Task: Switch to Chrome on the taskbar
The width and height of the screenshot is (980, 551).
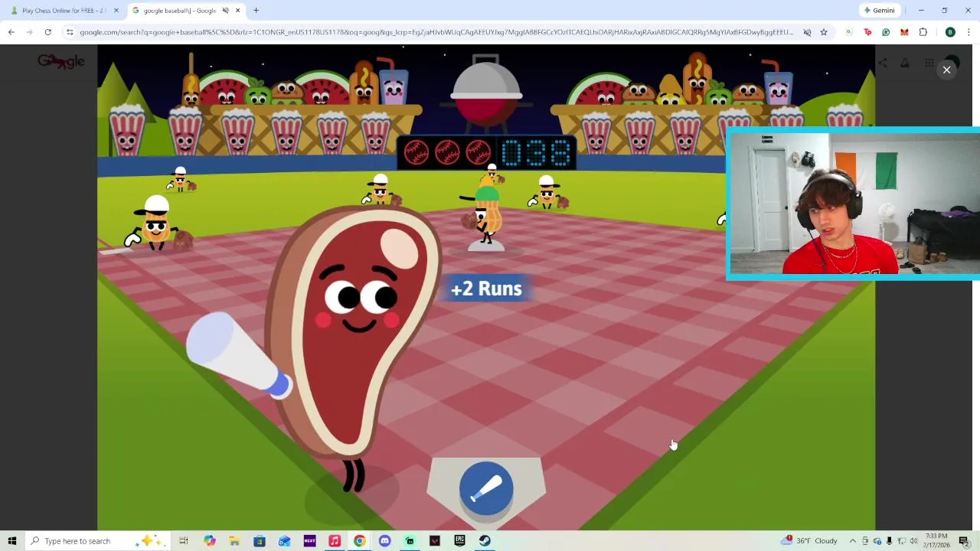Action: click(x=359, y=541)
